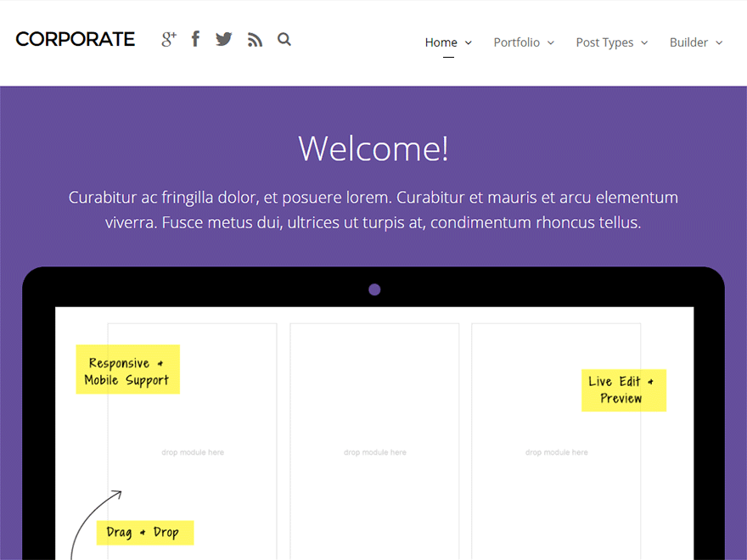
Task: Click the purple webcam dot on monitor
Action: 374,290
